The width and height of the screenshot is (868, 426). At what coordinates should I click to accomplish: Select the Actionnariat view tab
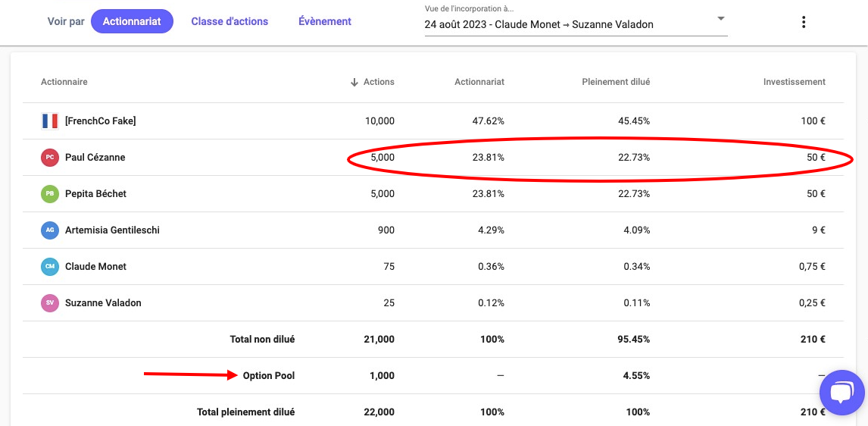pyautogui.click(x=132, y=21)
